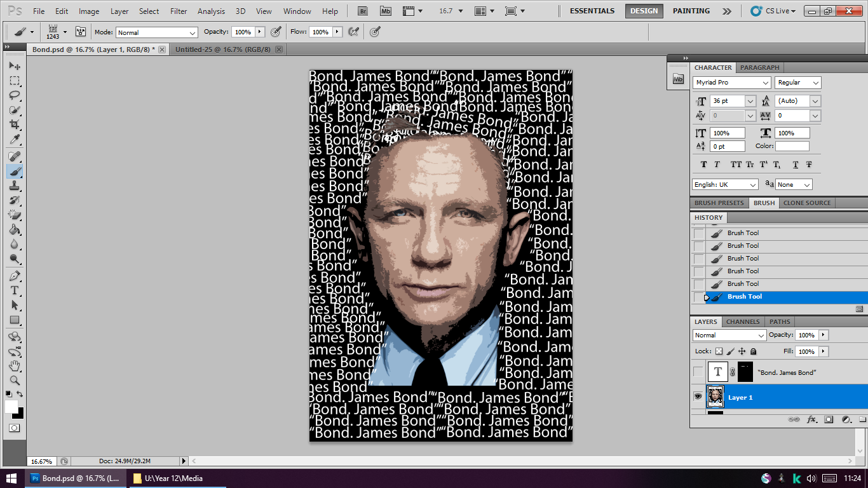Add a layer mask in Layers panel
The image size is (868, 488).
pyautogui.click(x=829, y=419)
